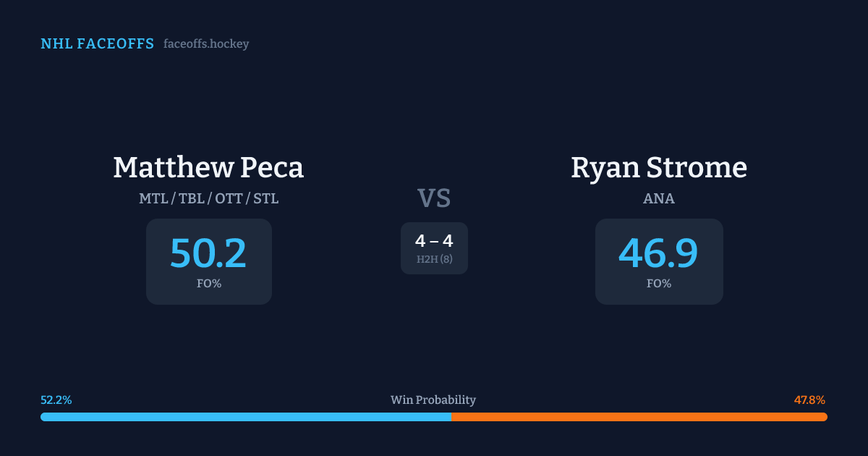Click STL in Peca's team list
This screenshot has width=868, height=456.
[265, 198]
